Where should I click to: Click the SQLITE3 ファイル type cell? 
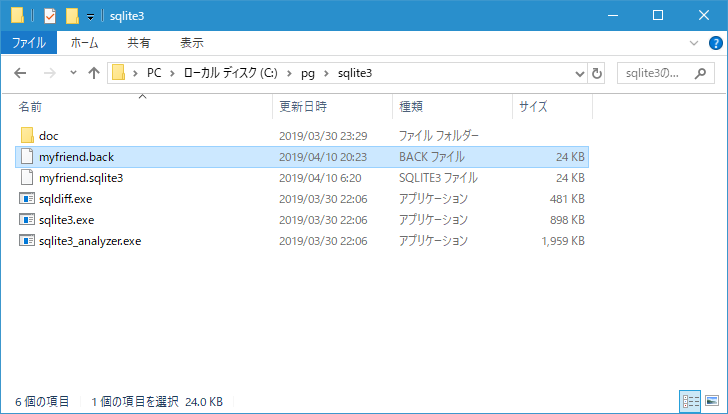tap(438, 178)
